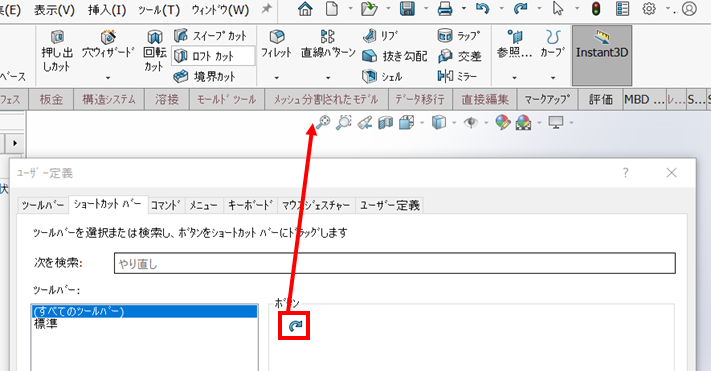This screenshot has width=711, height=371.
Task: Open the dropdown arrow next to Undo
Action: [x=501, y=9]
